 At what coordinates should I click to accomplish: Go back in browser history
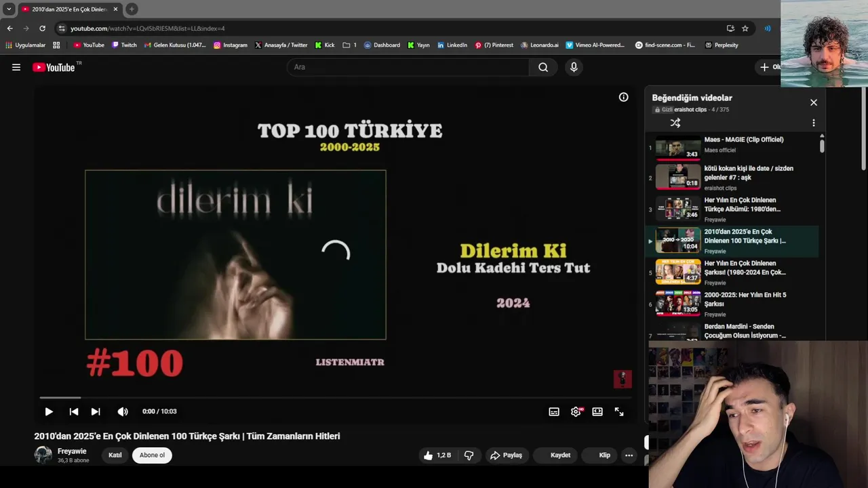coord(9,28)
